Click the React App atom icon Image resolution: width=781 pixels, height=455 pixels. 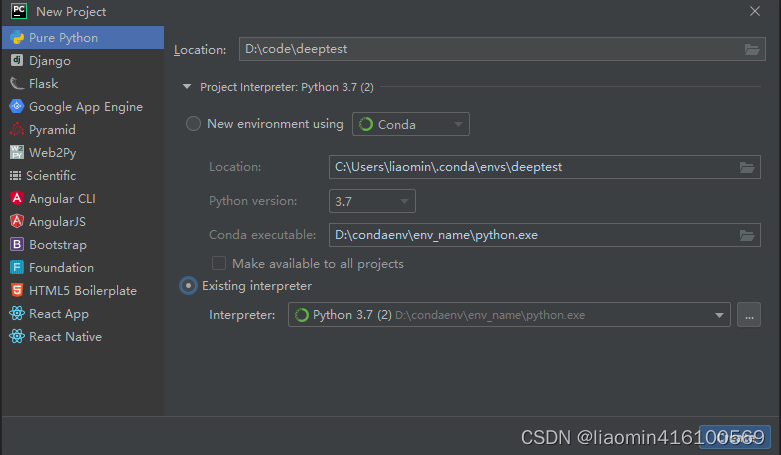click(x=17, y=313)
